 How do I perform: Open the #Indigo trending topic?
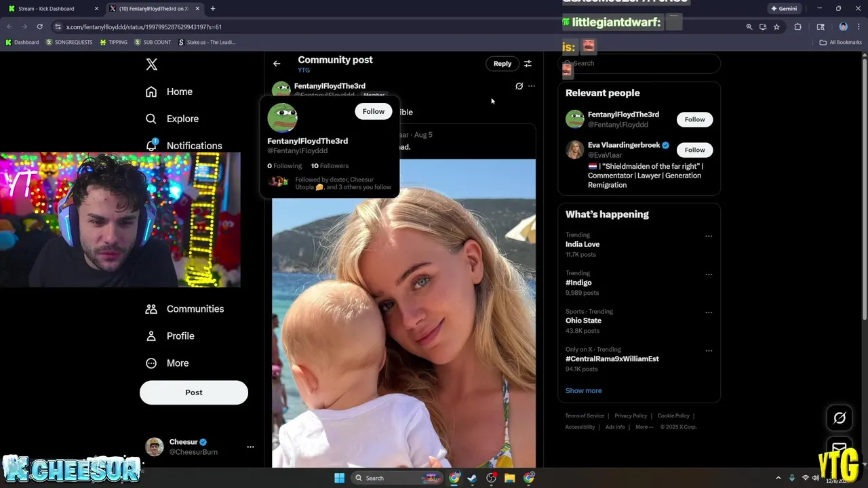[578, 283]
